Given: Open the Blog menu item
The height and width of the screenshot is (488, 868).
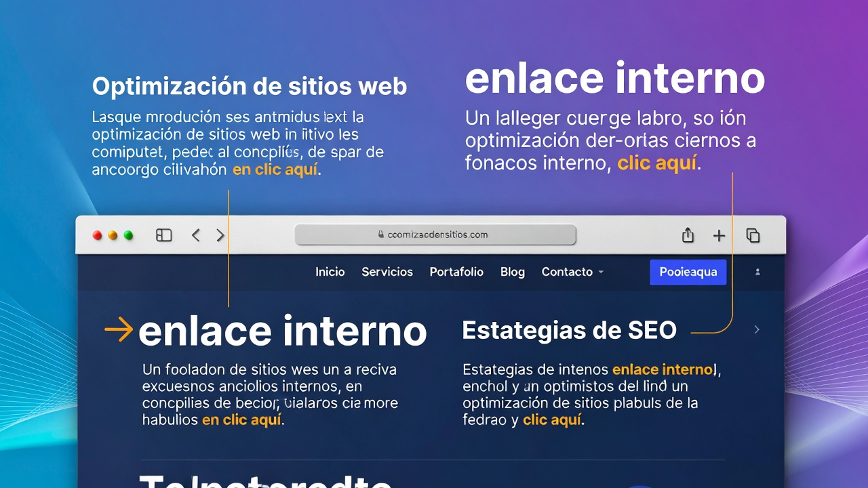Looking at the screenshot, I should 513,272.
